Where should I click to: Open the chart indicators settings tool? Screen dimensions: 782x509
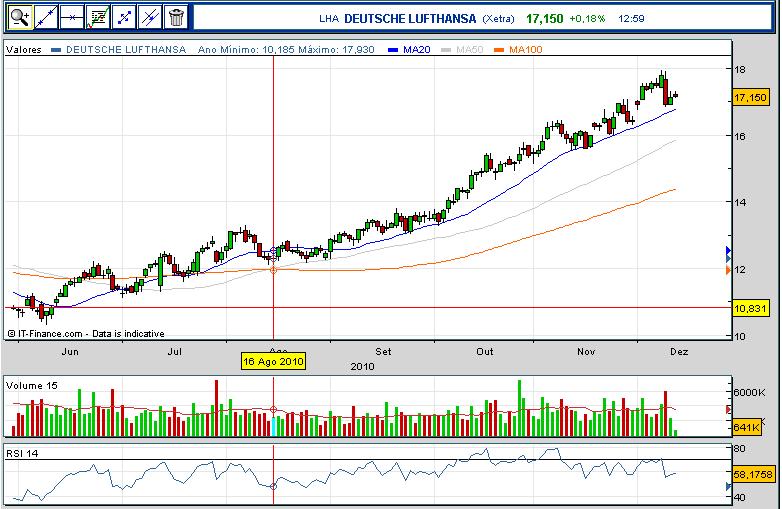coord(98,17)
